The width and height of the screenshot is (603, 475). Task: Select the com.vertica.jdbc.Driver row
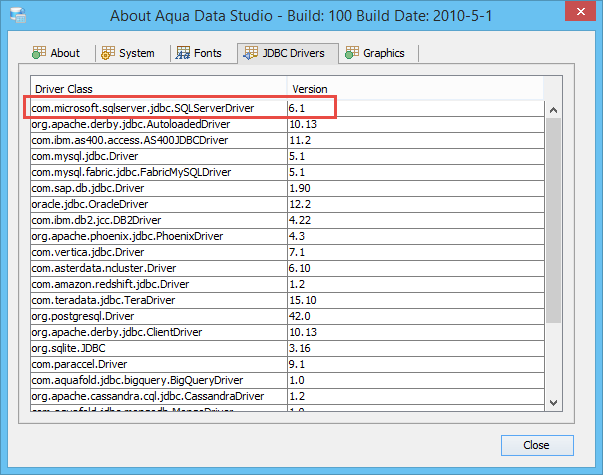pos(287,252)
